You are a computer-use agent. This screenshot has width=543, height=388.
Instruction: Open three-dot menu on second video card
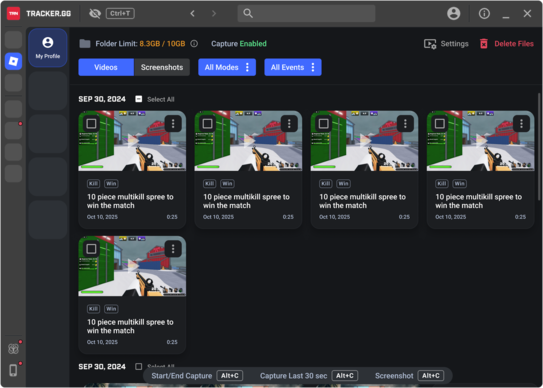coord(289,124)
